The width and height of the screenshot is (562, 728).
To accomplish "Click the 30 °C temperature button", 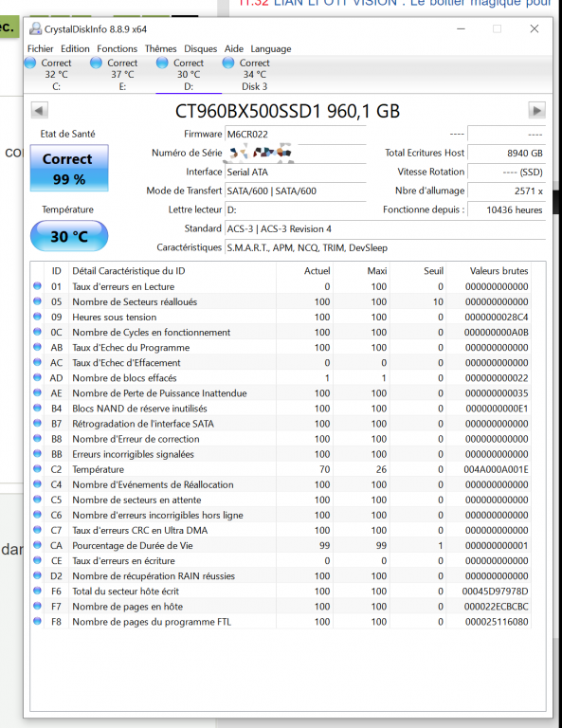I will point(69,236).
